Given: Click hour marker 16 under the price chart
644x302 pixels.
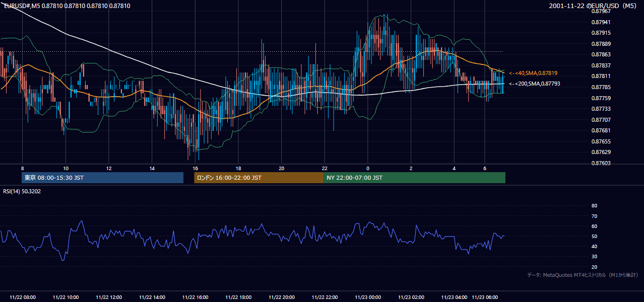Looking at the screenshot, I should [196, 168].
